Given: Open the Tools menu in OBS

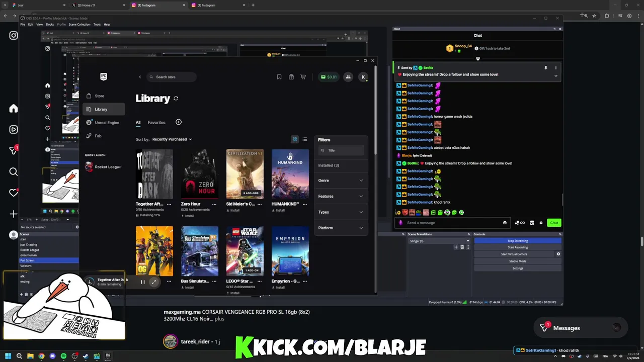Looking at the screenshot, I should (x=97, y=24).
